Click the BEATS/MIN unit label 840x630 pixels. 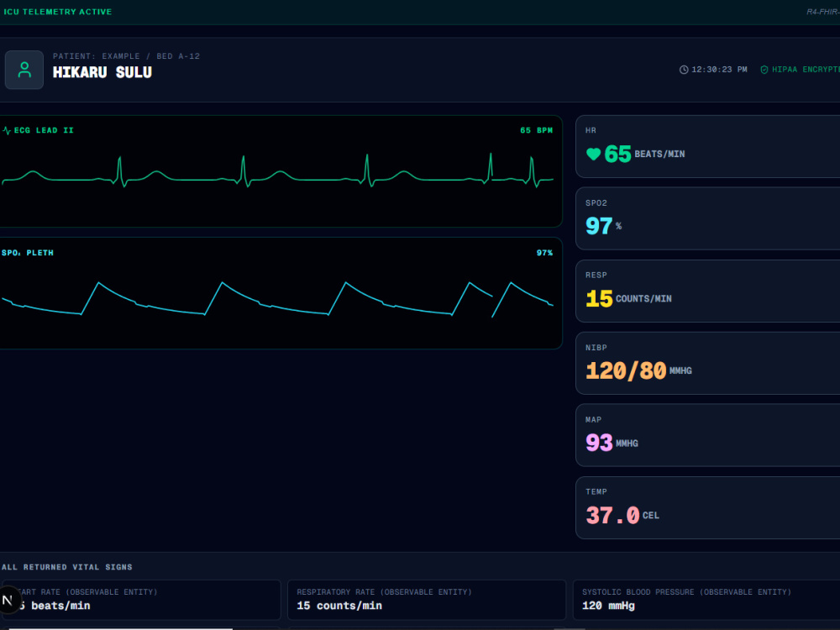(659, 155)
